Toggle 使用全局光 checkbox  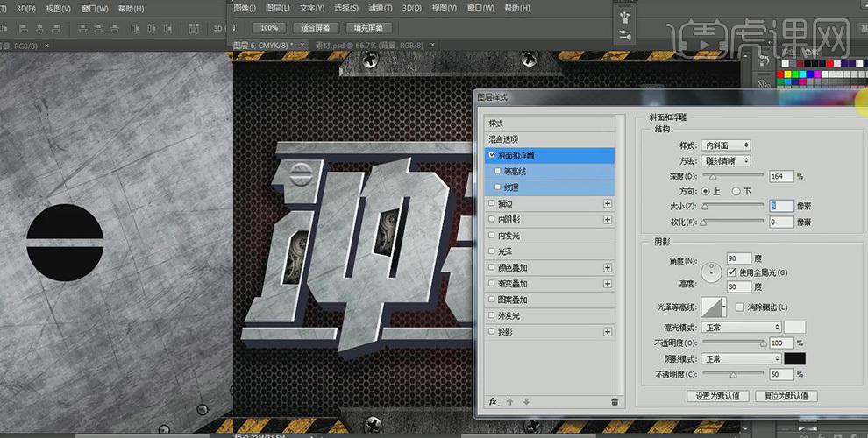pos(731,273)
